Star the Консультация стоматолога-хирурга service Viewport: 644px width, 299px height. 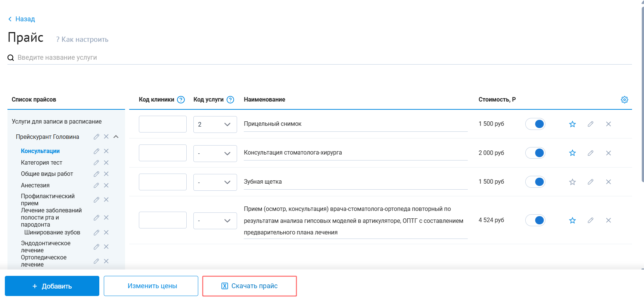click(572, 153)
